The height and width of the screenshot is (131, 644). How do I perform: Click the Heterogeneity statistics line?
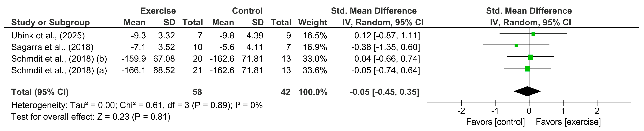137,105
